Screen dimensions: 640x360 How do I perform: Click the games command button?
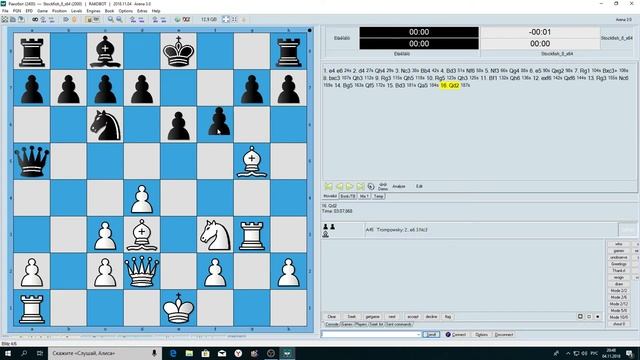pos(619,251)
